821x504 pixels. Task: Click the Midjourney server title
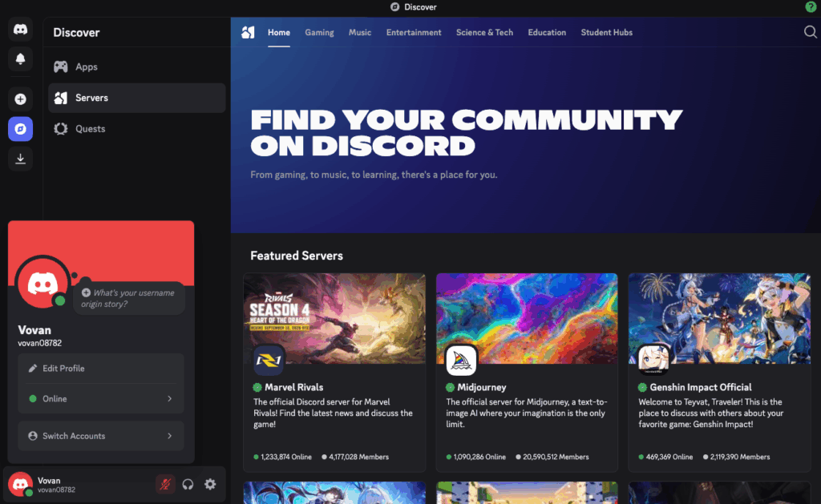(482, 387)
